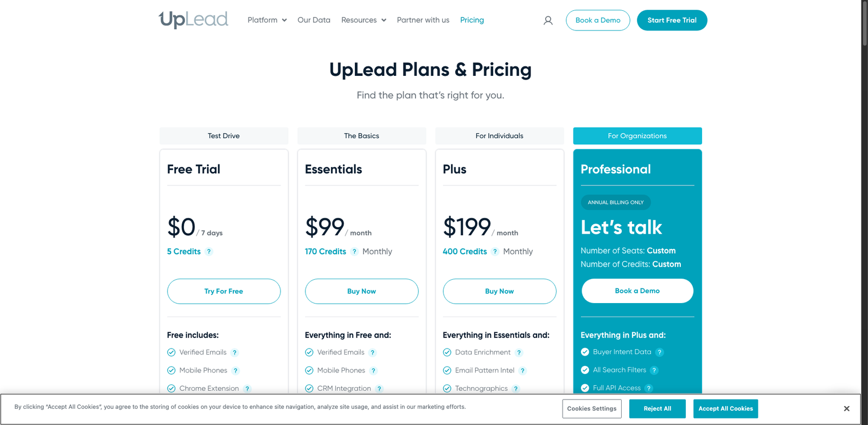Switch to the For Organizations tab
The image size is (868, 425).
click(637, 136)
